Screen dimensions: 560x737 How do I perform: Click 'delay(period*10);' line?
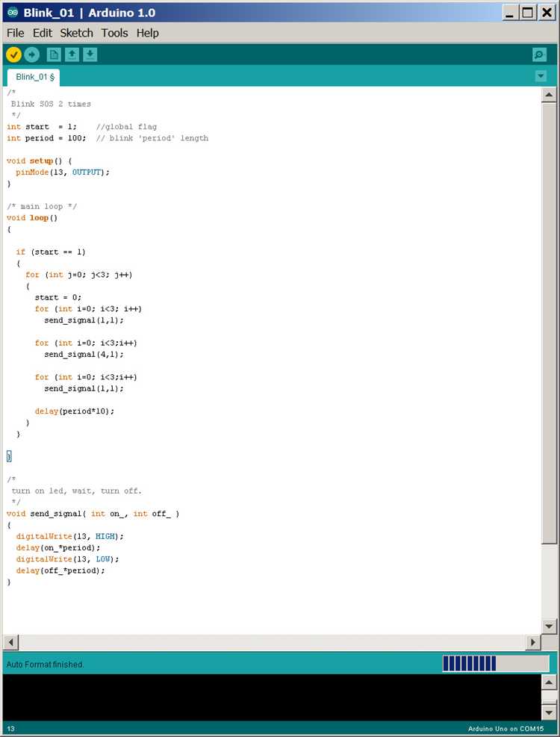point(74,411)
